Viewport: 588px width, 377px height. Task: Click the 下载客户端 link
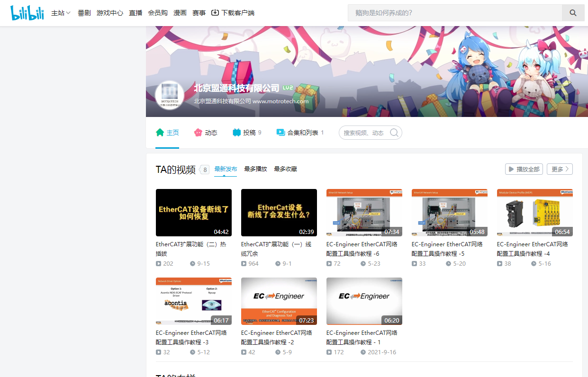tap(233, 13)
